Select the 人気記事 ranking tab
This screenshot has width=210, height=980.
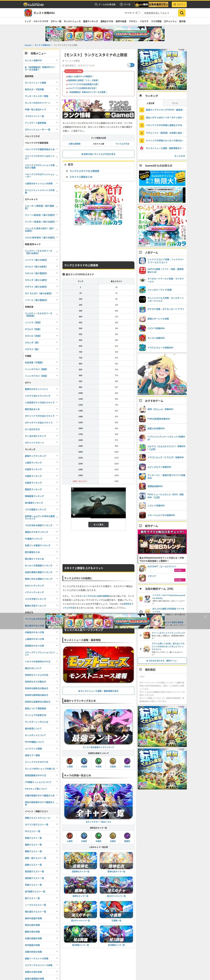(x=150, y=103)
